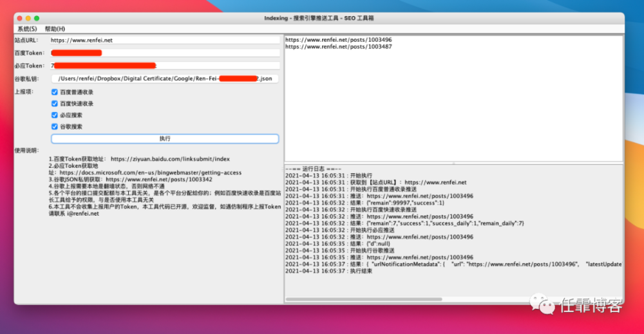Open the 系统(S) menu
Screen dimensions: 644x334
point(27,29)
